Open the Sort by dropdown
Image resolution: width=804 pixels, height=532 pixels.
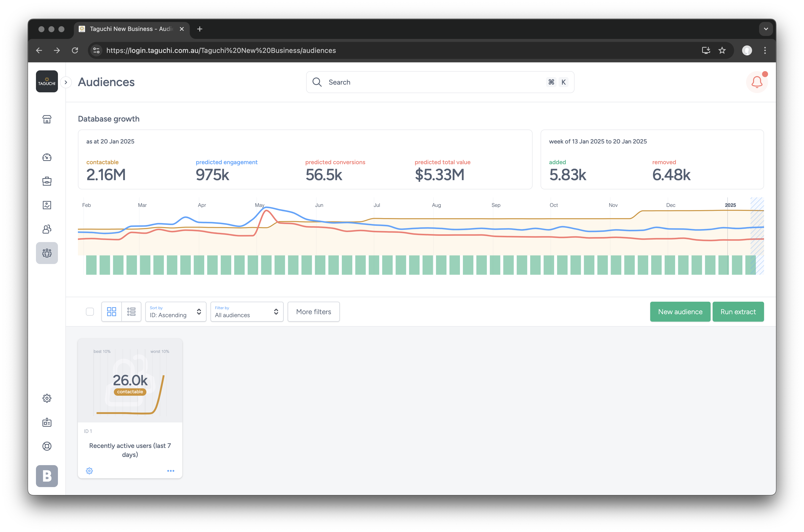(176, 311)
